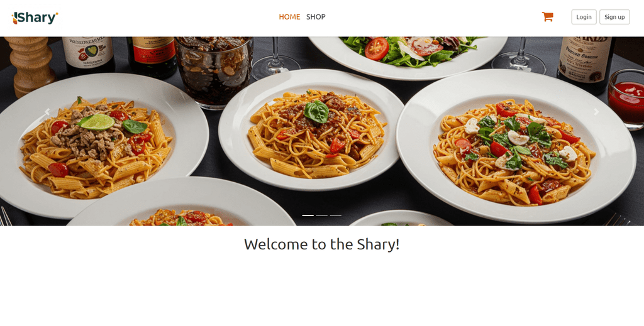Select the third carousel indicator dash

coord(336,215)
